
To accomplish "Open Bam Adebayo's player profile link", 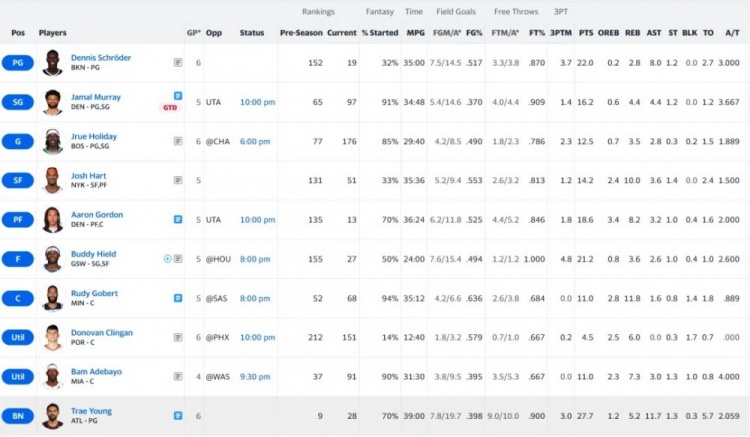I will 96,371.
